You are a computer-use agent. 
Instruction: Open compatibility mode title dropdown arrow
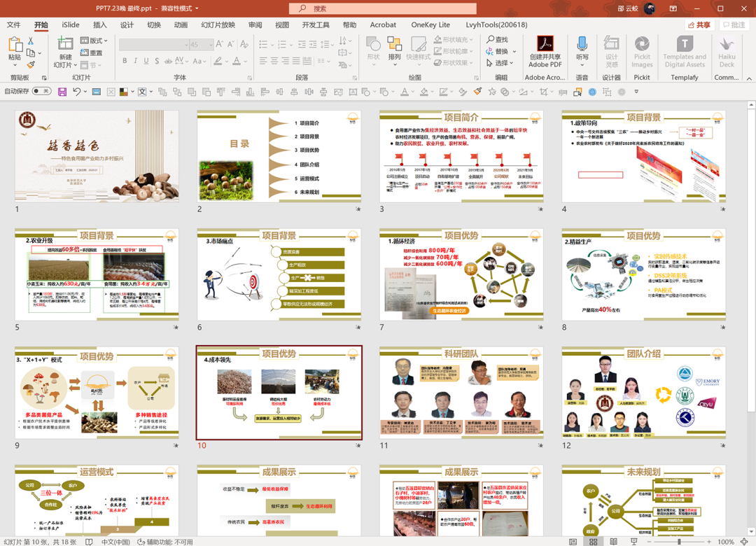197,8
